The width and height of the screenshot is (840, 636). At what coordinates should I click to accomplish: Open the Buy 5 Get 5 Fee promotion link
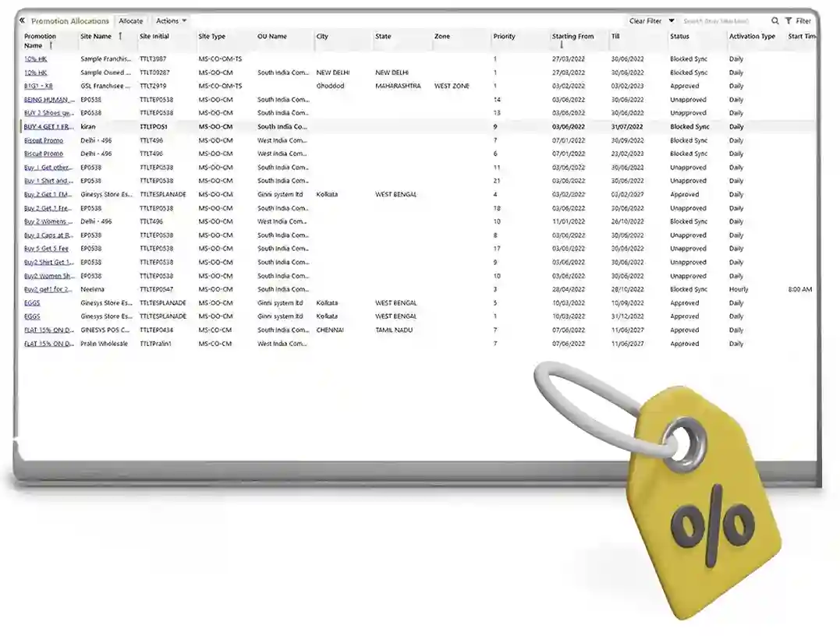[x=46, y=249]
